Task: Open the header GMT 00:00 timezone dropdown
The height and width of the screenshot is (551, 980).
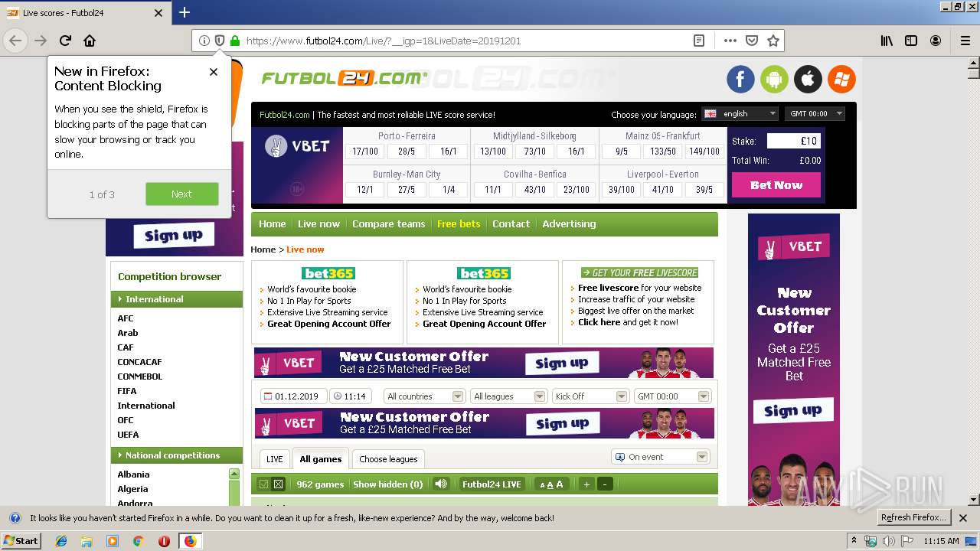Action: tap(815, 113)
